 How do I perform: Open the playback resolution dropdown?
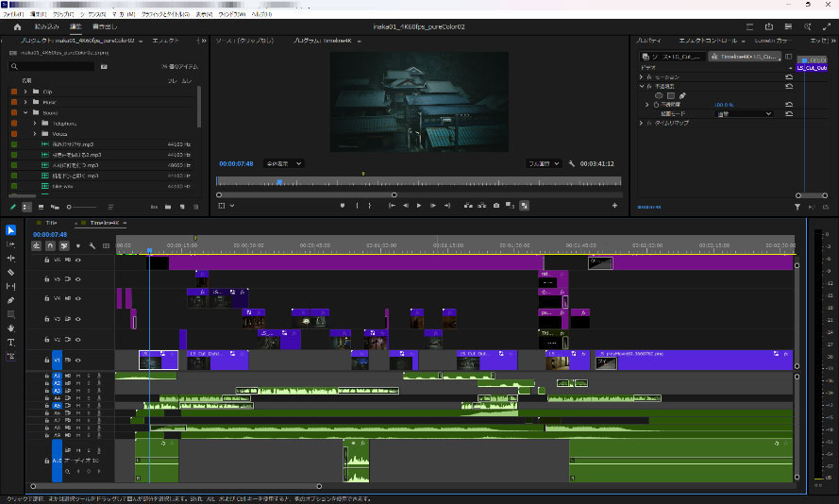click(x=544, y=163)
